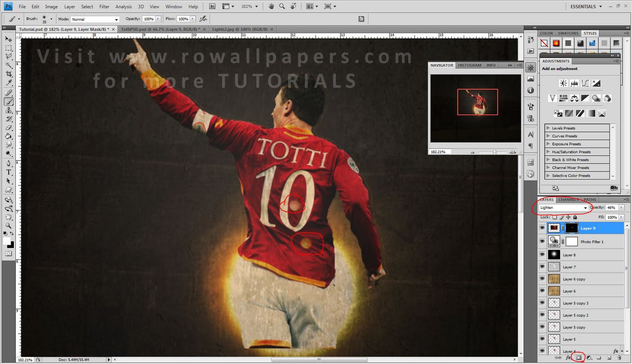Select the Eraser tool
This screenshot has width=632, height=364.
[8, 128]
